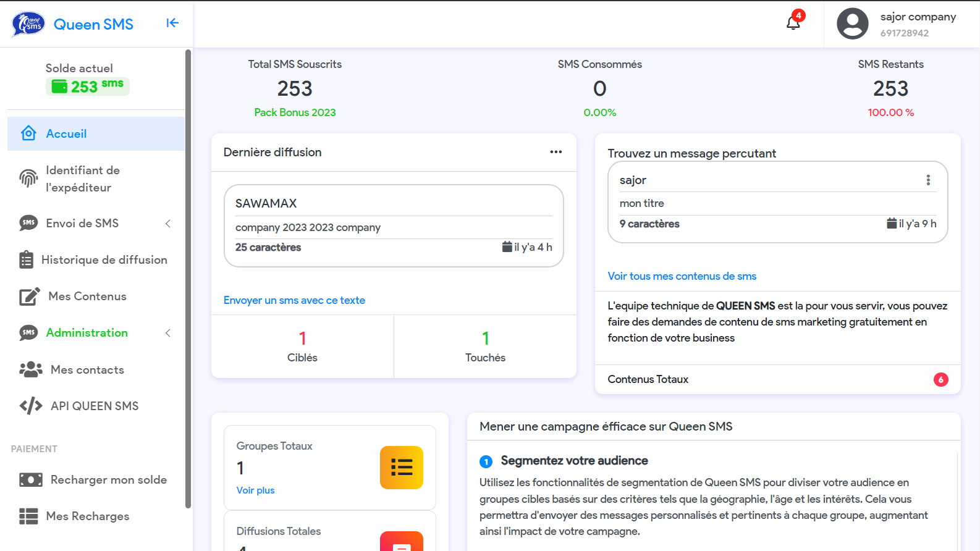Viewport: 980px width, 551px height.
Task: Click Envoyer un sms avec ce texte
Action: click(294, 300)
